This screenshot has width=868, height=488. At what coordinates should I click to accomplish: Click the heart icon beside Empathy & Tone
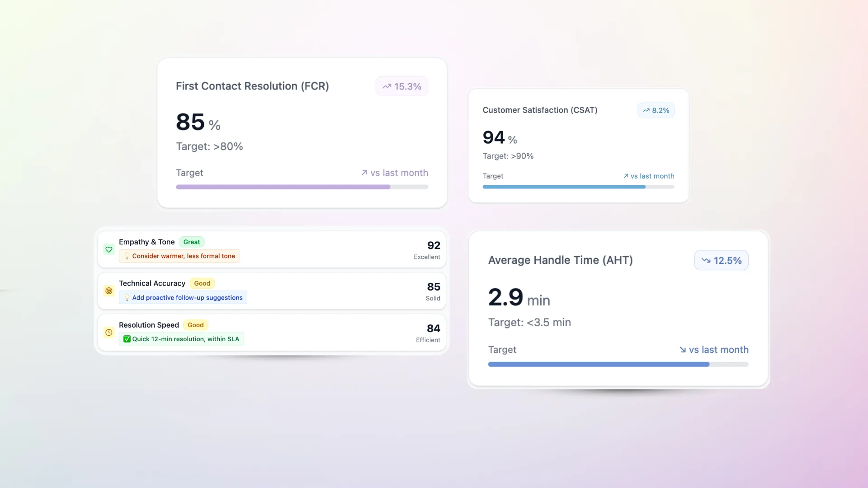[109, 249]
